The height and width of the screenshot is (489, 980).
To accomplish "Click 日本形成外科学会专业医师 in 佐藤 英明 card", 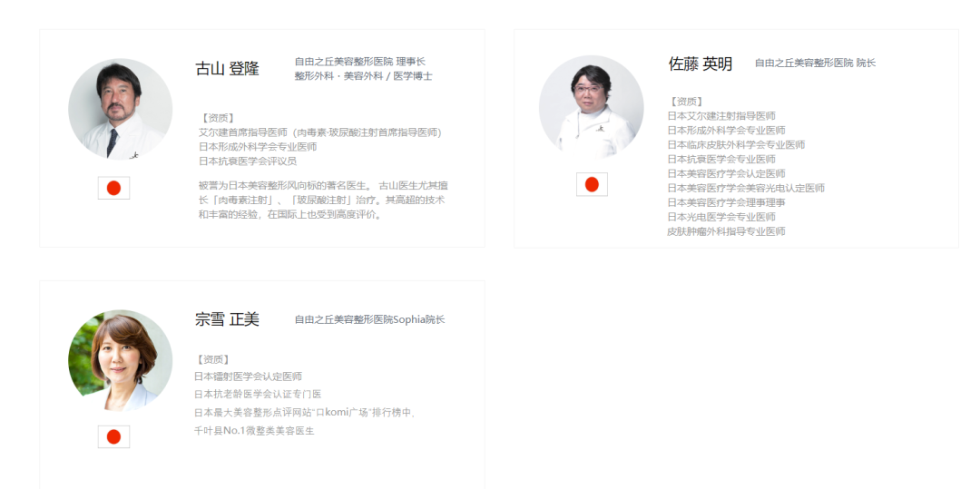I will (726, 131).
